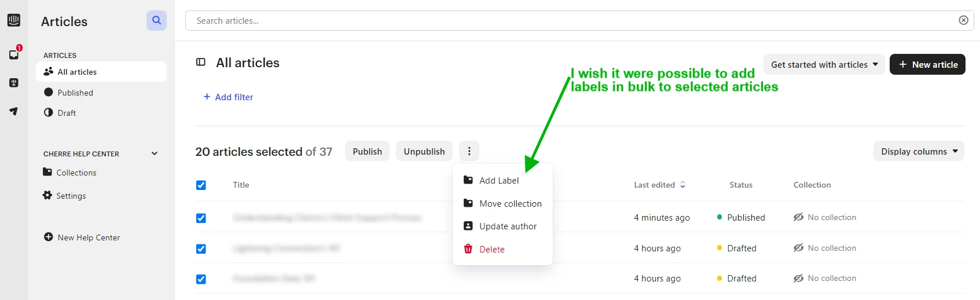Click the New article button
This screenshot has width=980, height=300.
pos(927,64)
